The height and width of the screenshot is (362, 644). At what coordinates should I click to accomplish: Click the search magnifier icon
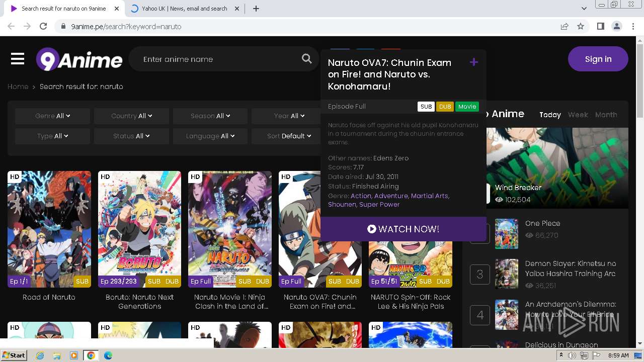click(306, 59)
